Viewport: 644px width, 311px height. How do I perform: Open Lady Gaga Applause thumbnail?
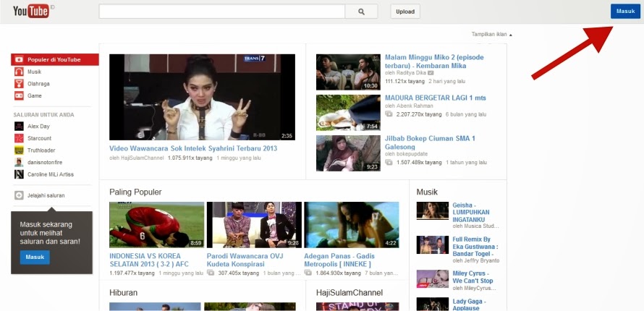click(433, 304)
